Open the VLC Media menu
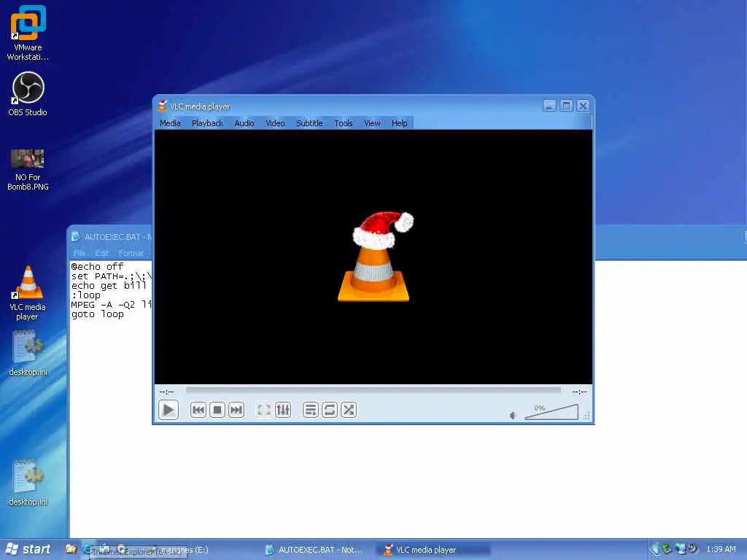Image resolution: width=747 pixels, height=560 pixels. pos(170,122)
